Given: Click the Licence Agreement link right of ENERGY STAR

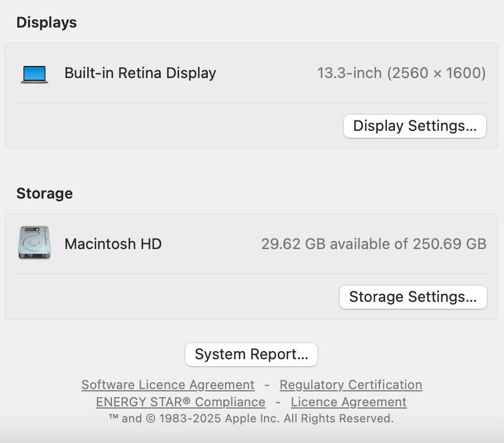Looking at the screenshot, I should click(x=348, y=402).
